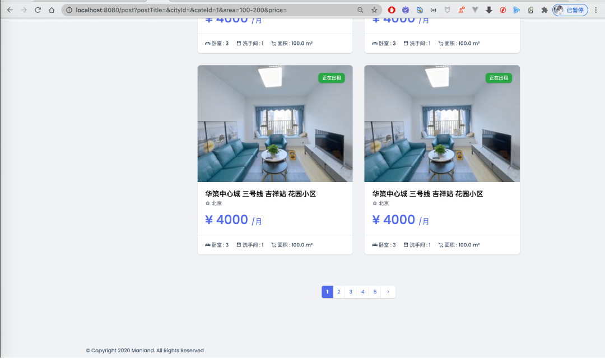The width and height of the screenshot is (605, 364).
Task: Click 面积 : 100.0 m² on lower right card
Action: (x=459, y=245)
